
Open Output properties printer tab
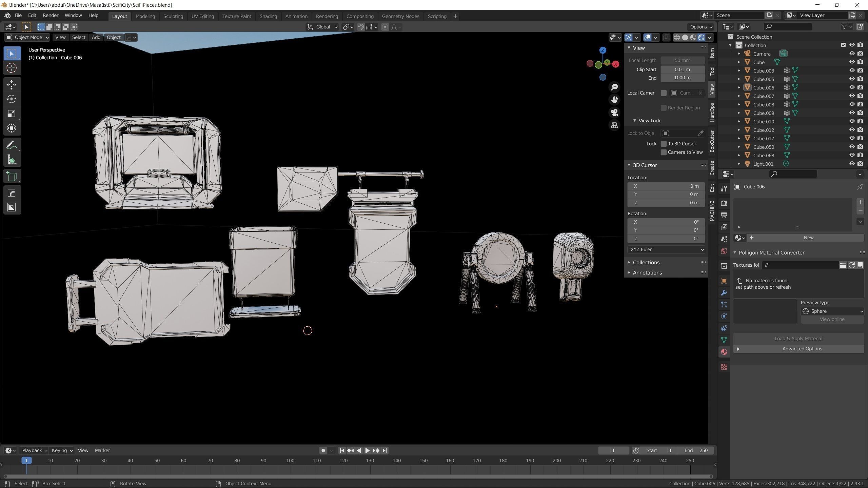pyautogui.click(x=724, y=215)
